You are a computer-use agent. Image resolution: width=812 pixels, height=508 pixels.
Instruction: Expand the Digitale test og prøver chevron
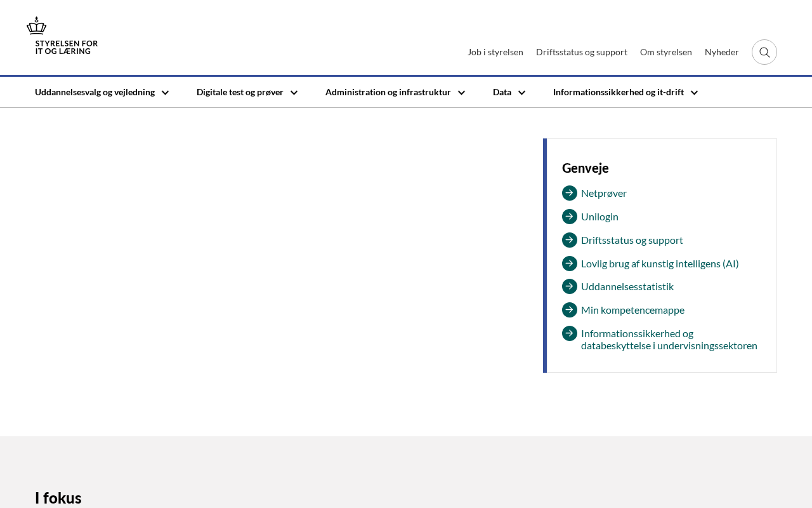(294, 93)
